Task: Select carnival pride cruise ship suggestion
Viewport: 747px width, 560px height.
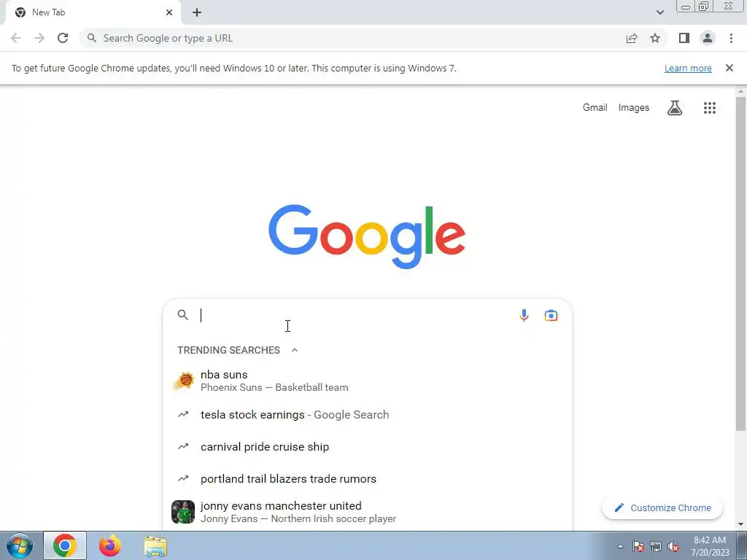Action: [x=367, y=447]
